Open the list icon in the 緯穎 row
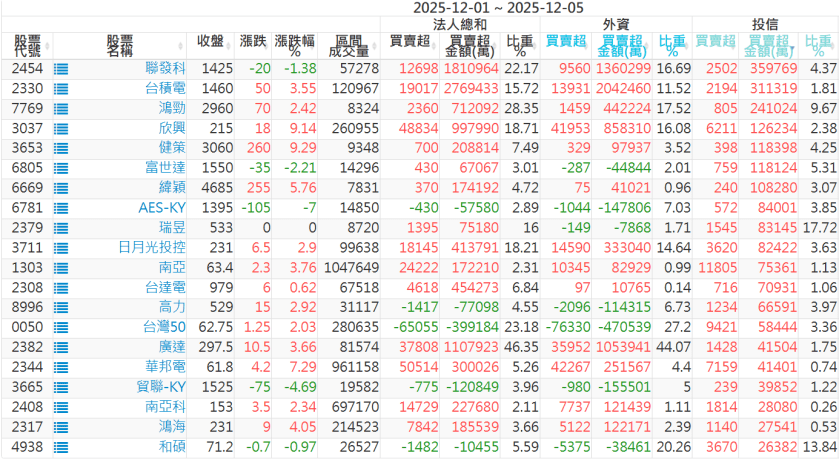Viewport: 839px width, 459px height. (x=61, y=187)
